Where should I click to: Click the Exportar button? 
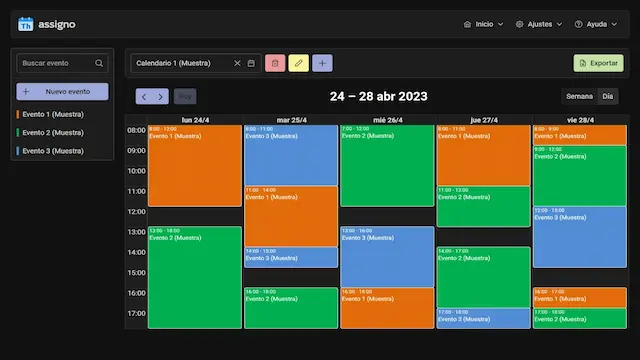pos(598,63)
